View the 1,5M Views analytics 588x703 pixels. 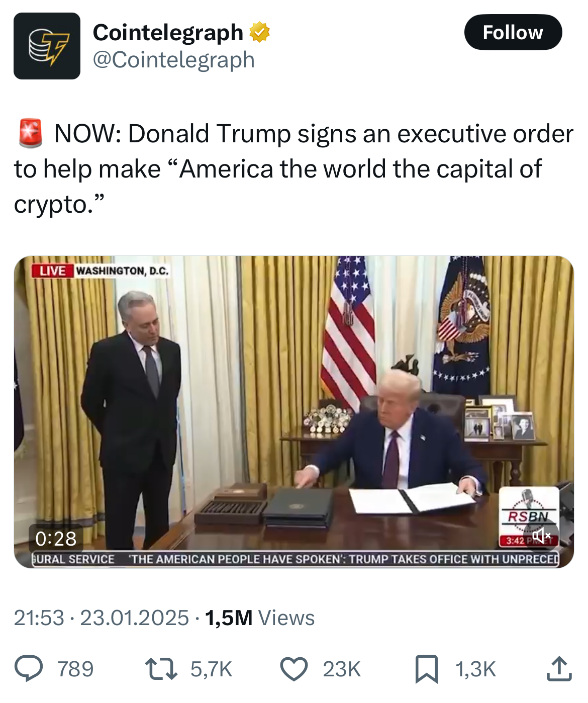pos(259,618)
